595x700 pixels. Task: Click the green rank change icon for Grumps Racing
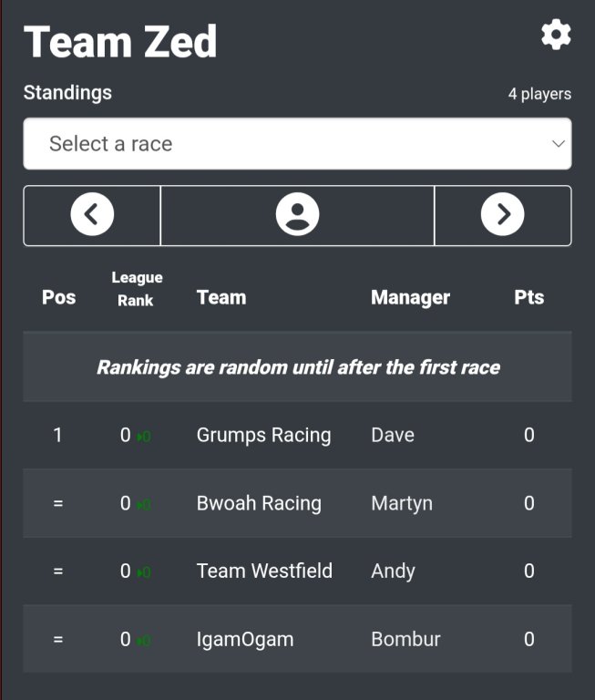click(x=144, y=437)
